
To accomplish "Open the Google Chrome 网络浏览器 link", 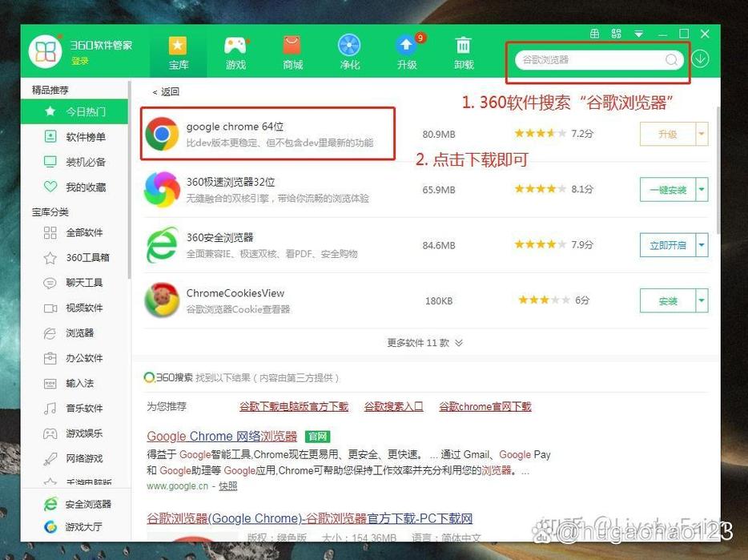I will 221,437.
